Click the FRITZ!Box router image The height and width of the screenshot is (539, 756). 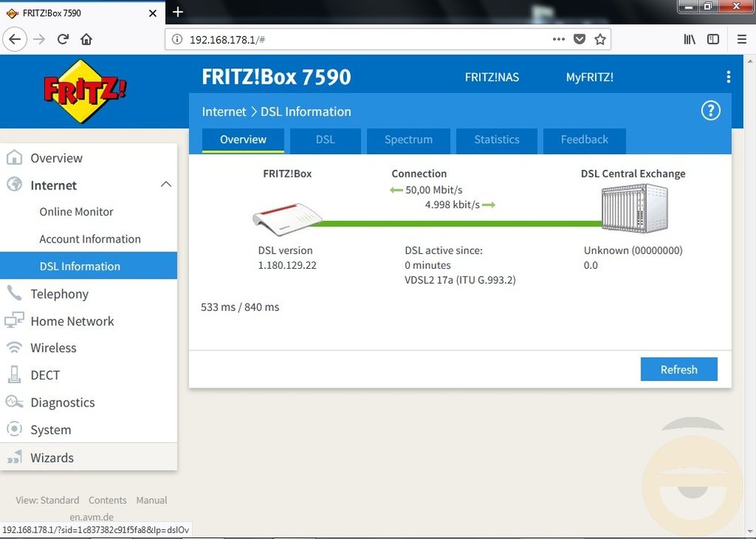point(288,219)
